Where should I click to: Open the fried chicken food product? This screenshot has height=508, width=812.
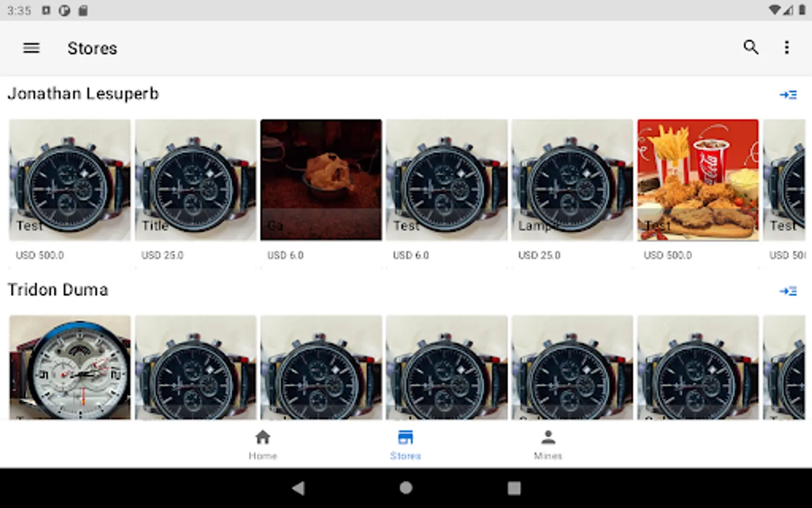click(698, 179)
